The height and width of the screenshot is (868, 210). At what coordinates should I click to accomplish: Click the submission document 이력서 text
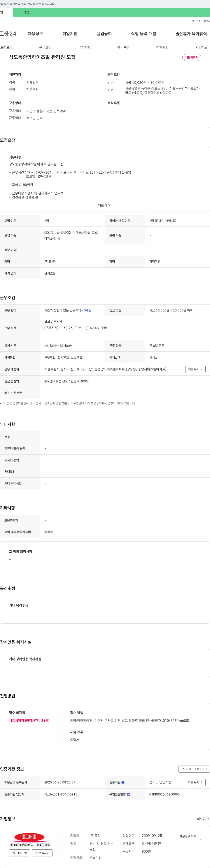pyautogui.click(x=75, y=740)
